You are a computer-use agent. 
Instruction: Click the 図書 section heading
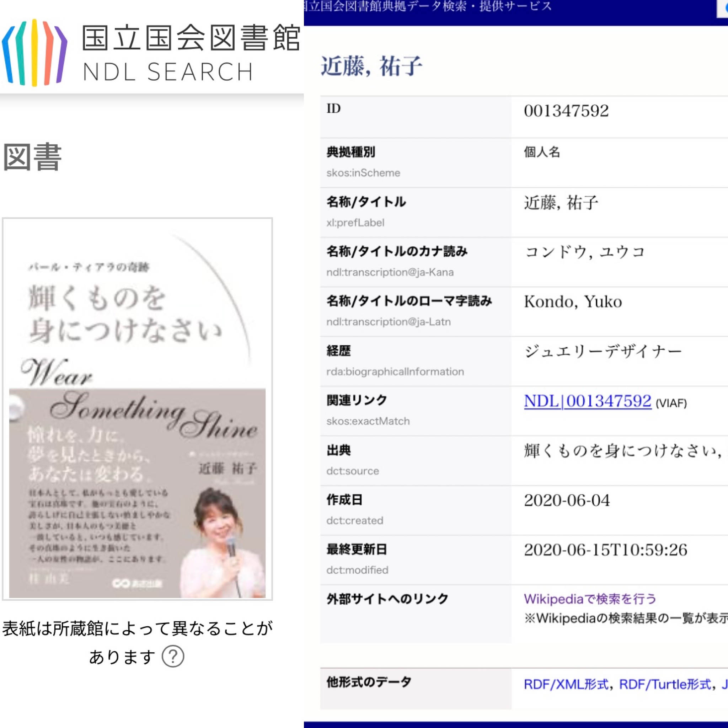point(32,157)
